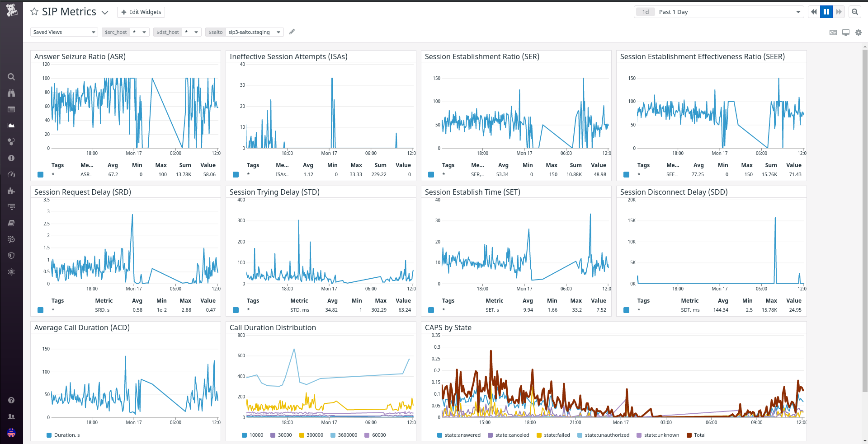868x444 pixels.
Task: Open dashboard settings with the gear icon
Action: (x=859, y=32)
